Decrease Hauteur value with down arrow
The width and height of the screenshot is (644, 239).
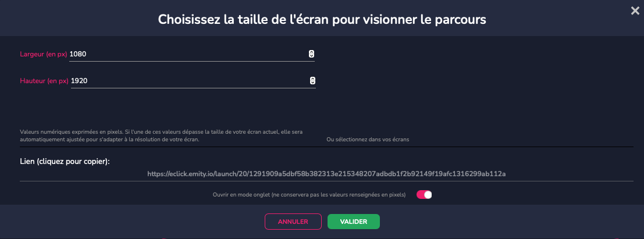click(312, 83)
